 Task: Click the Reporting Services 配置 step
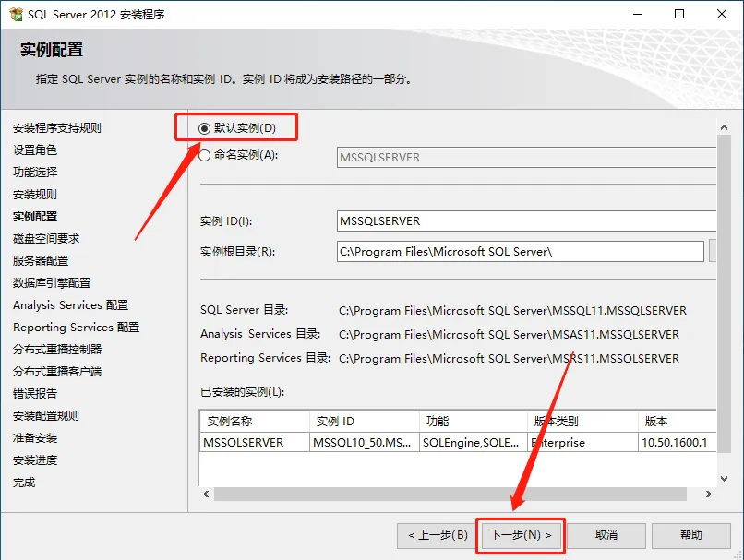[x=77, y=328]
